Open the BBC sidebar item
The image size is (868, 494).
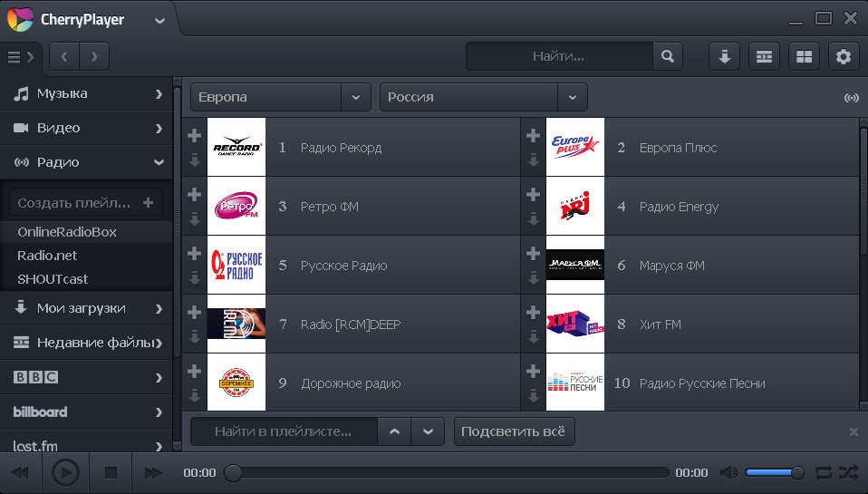(86, 377)
